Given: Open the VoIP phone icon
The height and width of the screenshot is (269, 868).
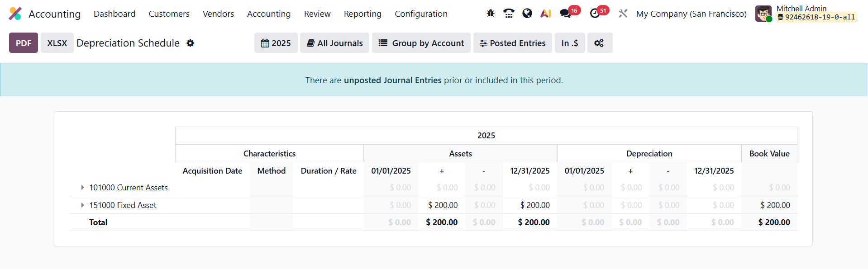Looking at the screenshot, I should point(509,14).
